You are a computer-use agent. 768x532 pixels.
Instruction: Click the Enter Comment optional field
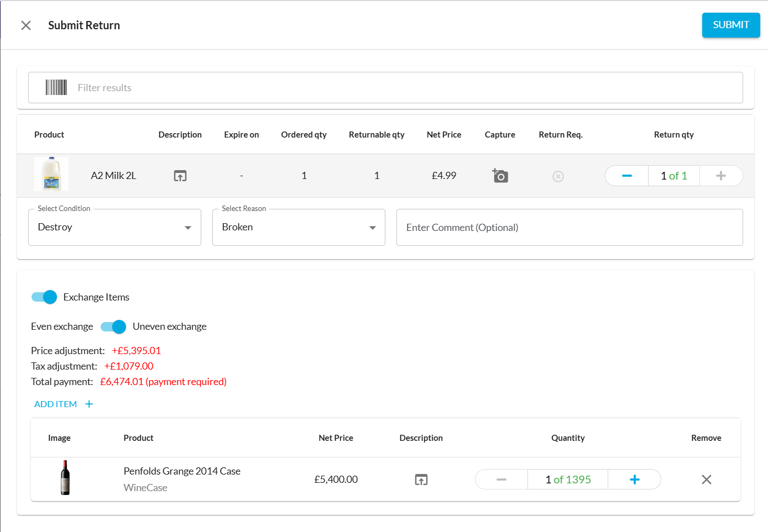click(x=569, y=227)
